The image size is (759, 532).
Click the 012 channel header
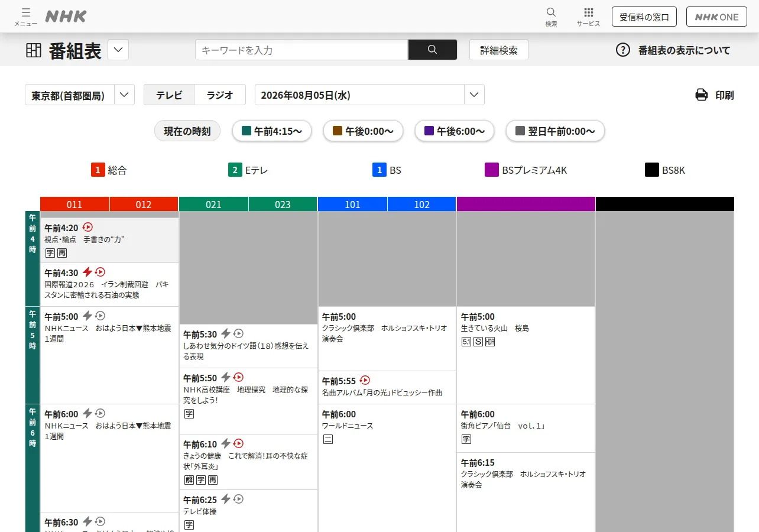[144, 205]
